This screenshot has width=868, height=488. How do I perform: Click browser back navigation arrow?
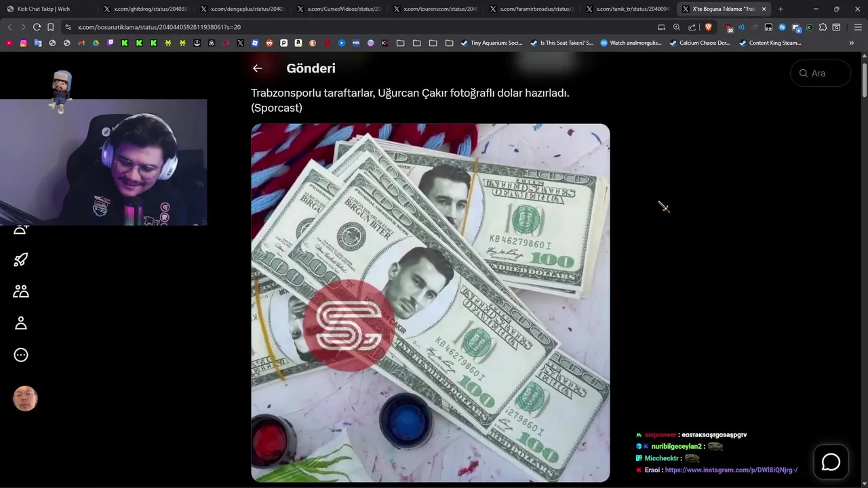[9, 27]
